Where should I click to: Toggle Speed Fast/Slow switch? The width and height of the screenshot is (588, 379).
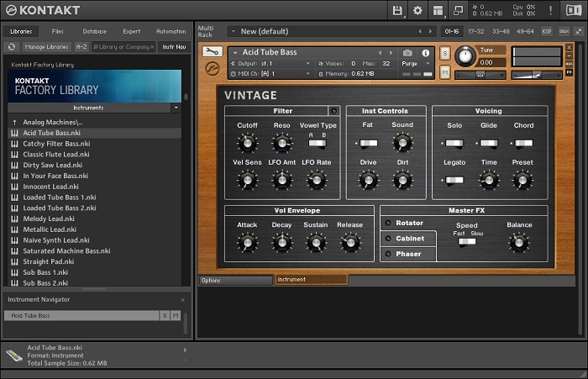467,242
